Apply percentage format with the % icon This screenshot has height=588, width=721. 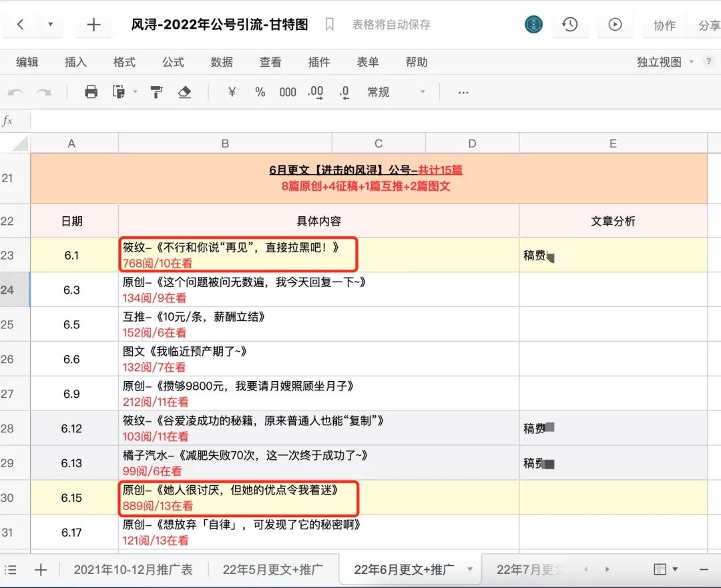(x=260, y=92)
